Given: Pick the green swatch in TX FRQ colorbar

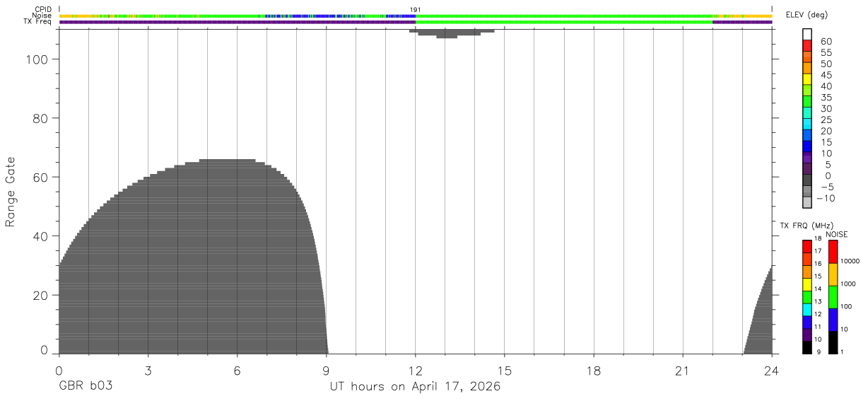Looking at the screenshot, I should click(x=807, y=297).
